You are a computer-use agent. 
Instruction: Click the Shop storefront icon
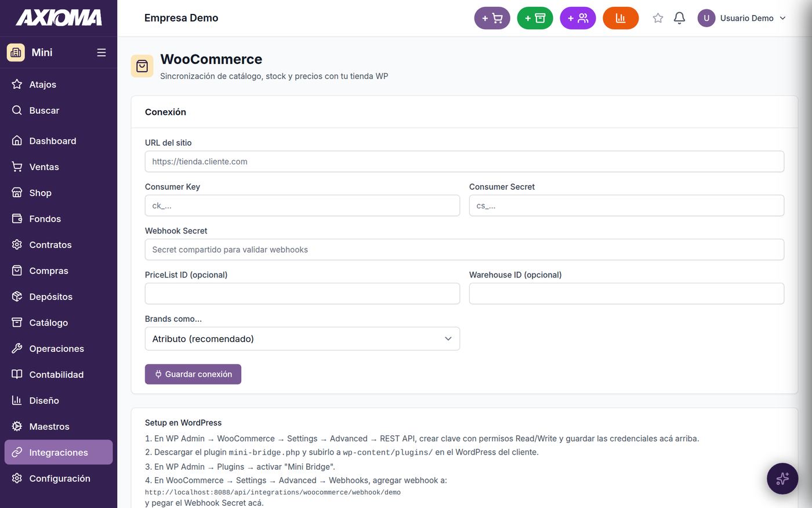17,193
